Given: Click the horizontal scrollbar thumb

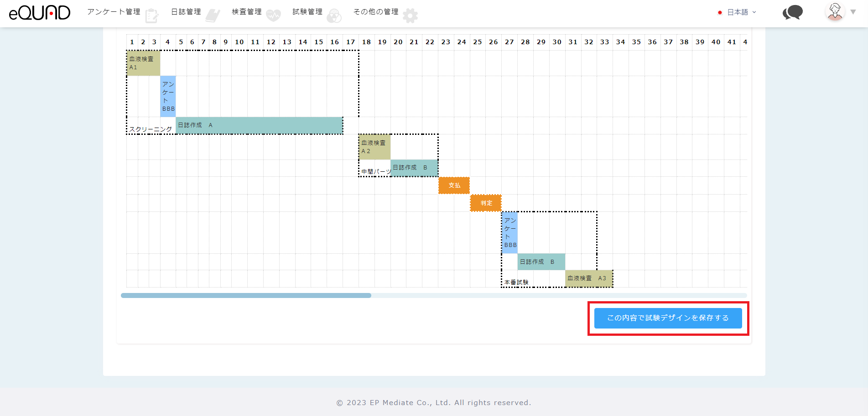Looking at the screenshot, I should click(x=246, y=296).
